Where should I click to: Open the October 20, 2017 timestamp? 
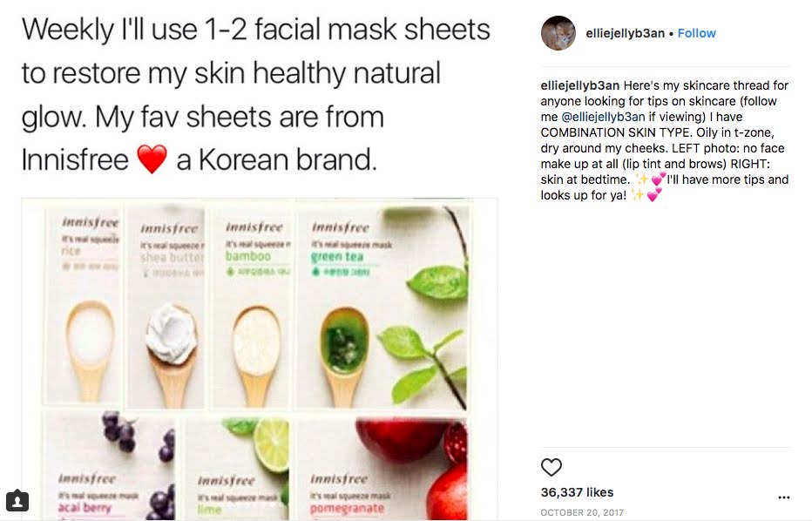tap(582, 512)
